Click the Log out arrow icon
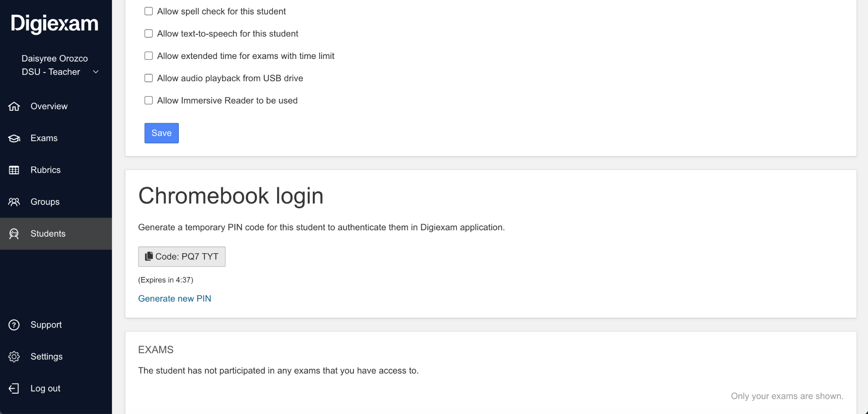This screenshot has width=868, height=414. click(14, 389)
